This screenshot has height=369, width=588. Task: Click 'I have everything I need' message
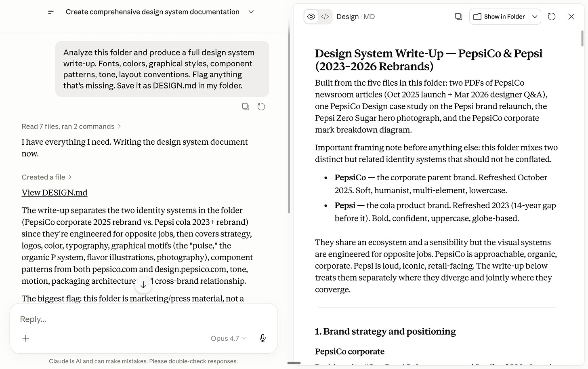[x=134, y=148]
